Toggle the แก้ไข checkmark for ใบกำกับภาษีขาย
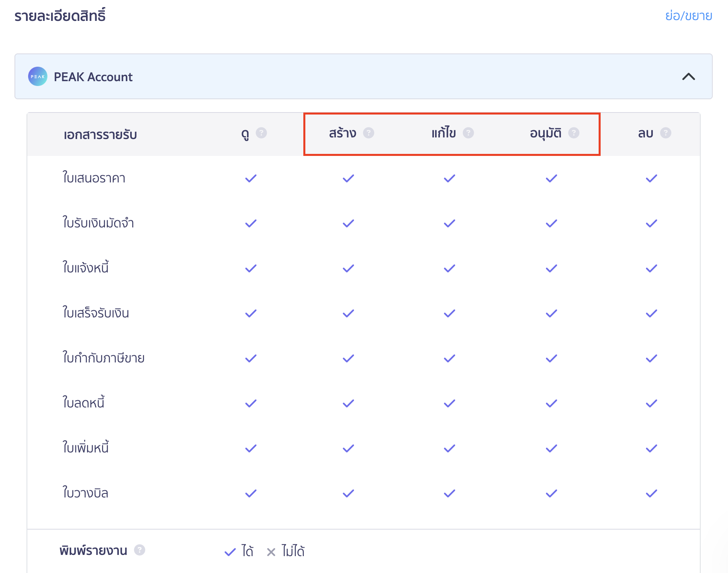Image resolution: width=728 pixels, height=573 pixels. pyautogui.click(x=449, y=358)
